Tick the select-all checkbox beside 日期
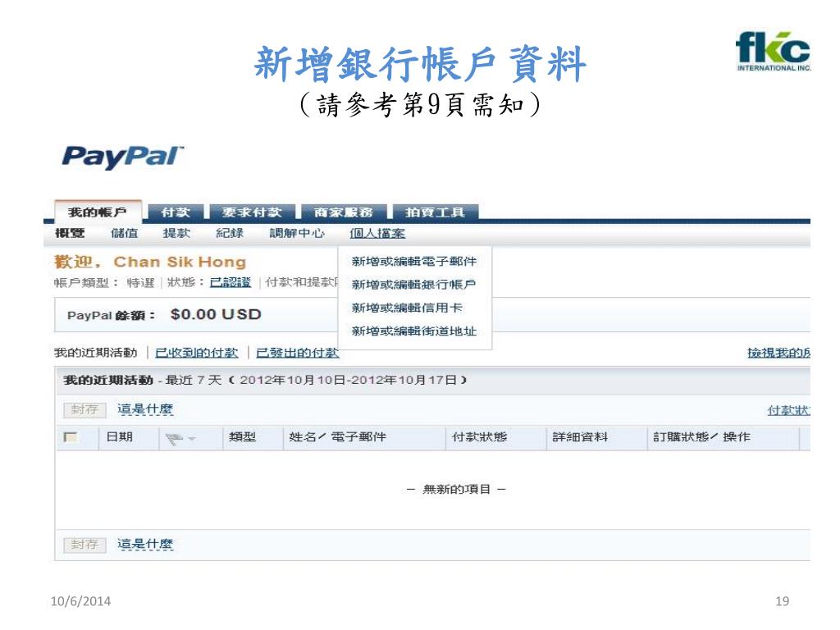 71,438
